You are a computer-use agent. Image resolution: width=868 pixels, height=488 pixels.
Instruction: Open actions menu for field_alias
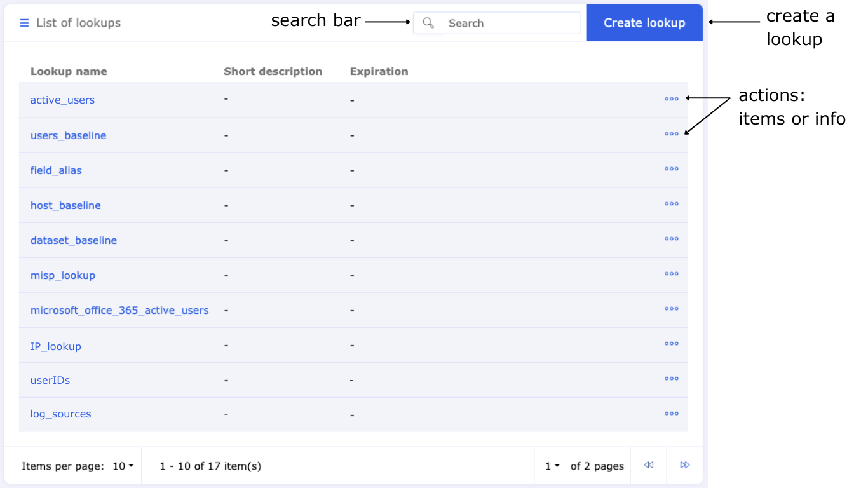coord(672,169)
